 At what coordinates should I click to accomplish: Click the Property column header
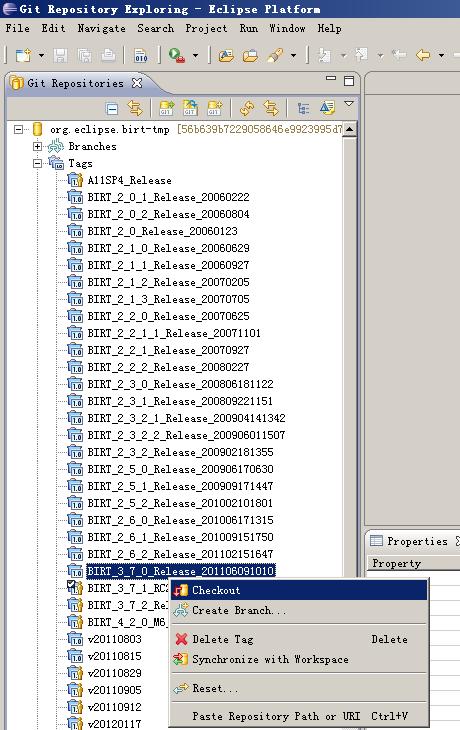click(x=413, y=563)
